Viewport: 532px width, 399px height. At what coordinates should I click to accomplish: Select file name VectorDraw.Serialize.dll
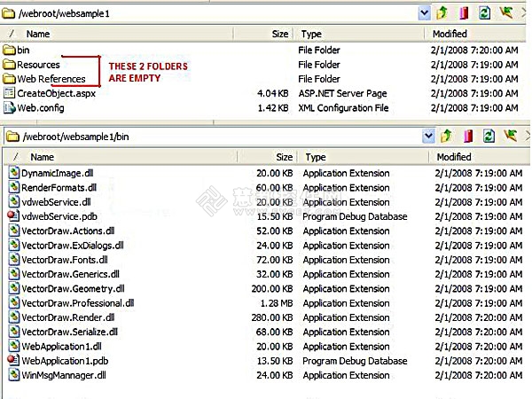coord(69,332)
